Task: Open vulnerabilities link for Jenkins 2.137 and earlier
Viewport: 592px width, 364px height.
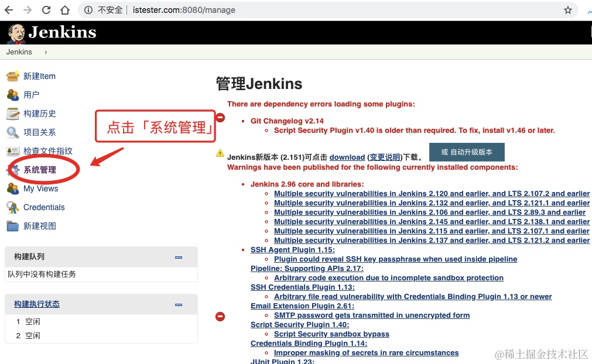Action: pyautogui.click(x=432, y=241)
